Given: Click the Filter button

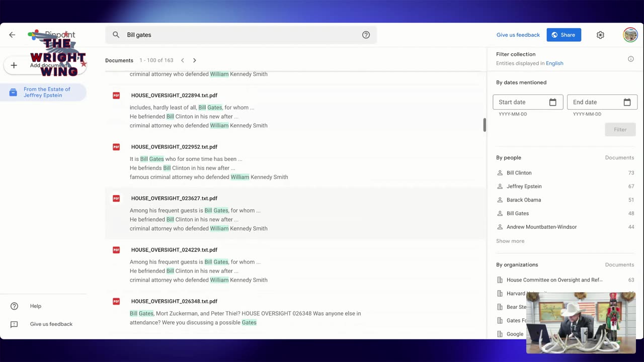Looking at the screenshot, I should (620, 130).
